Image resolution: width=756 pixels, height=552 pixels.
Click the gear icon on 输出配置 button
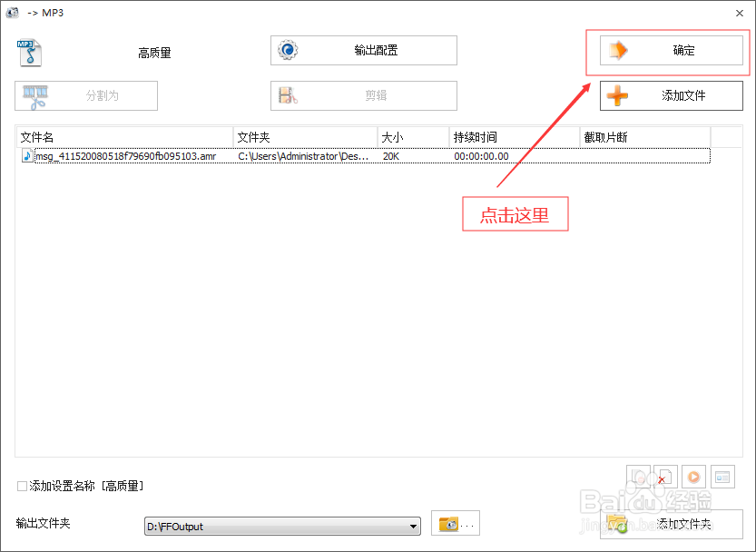coord(288,50)
